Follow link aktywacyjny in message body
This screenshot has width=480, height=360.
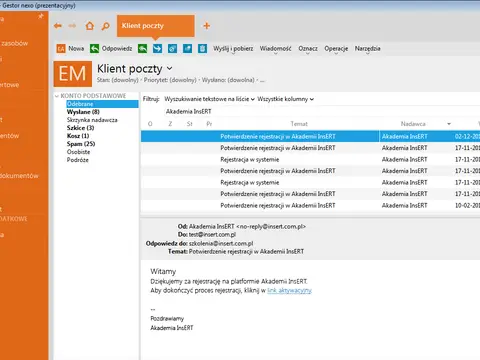[x=289, y=291]
